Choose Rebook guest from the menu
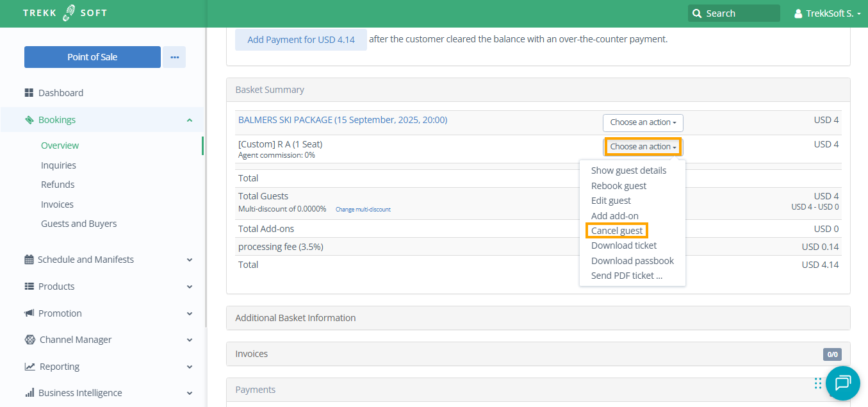Image resolution: width=868 pixels, height=407 pixels. [x=618, y=186]
